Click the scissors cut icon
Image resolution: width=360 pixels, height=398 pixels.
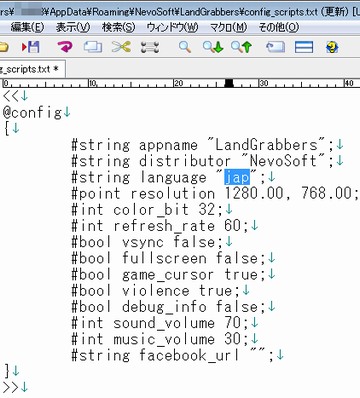[x=121, y=47]
